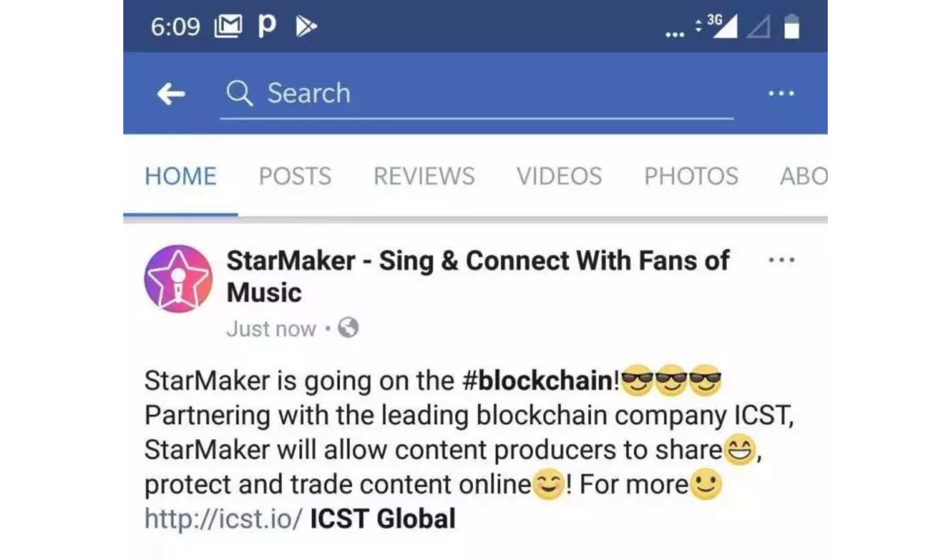This screenshot has height=560, width=951.
Task: Open the PHOTOS tab
Action: [x=691, y=176]
